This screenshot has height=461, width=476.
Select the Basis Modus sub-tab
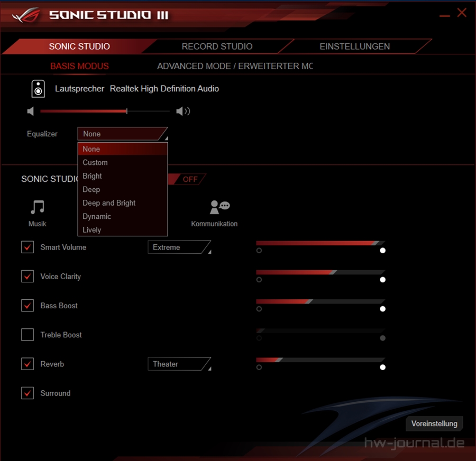coord(79,66)
